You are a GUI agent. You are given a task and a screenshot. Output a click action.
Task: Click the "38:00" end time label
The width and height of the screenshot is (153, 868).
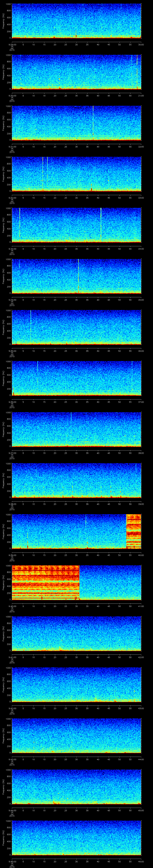pos(141,453)
